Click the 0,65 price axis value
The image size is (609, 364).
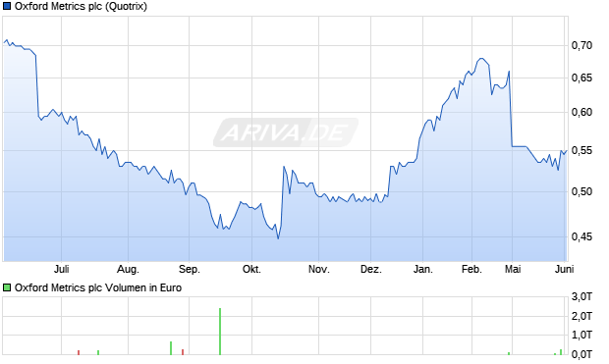[581, 78]
